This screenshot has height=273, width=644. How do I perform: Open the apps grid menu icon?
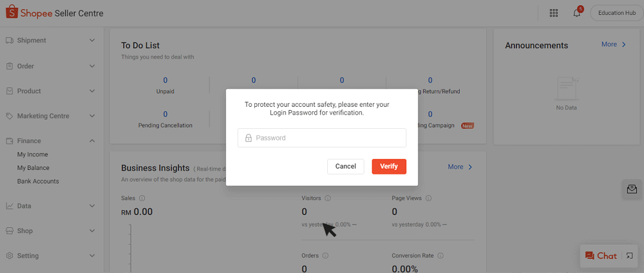(554, 13)
